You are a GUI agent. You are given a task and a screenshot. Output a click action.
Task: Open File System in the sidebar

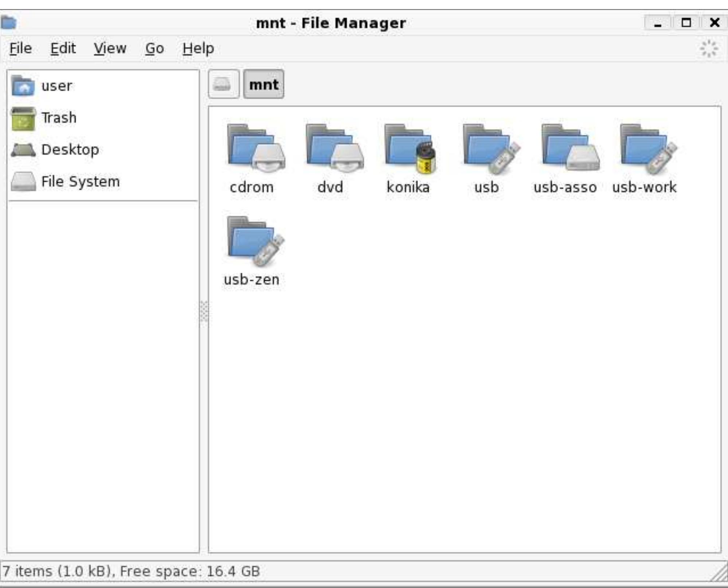point(80,182)
